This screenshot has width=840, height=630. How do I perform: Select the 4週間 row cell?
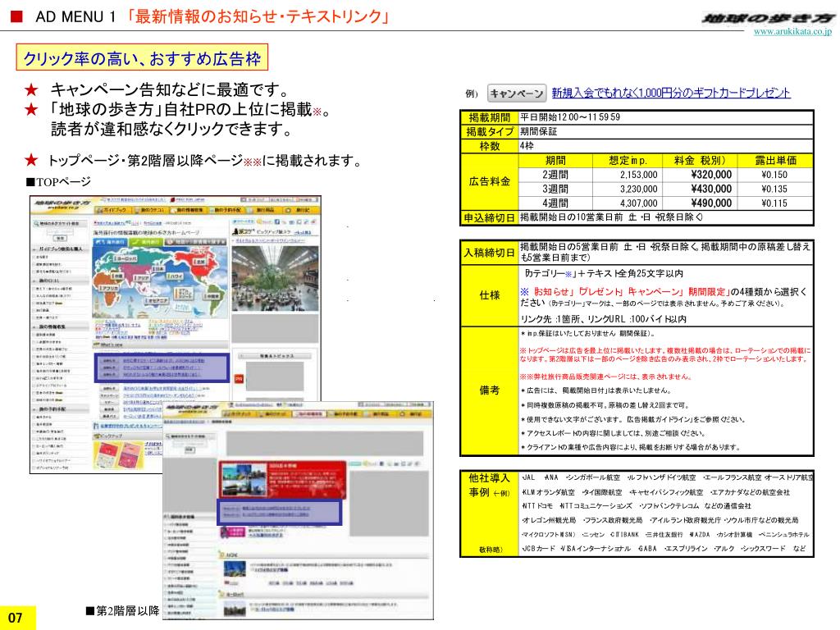pyautogui.click(x=555, y=203)
